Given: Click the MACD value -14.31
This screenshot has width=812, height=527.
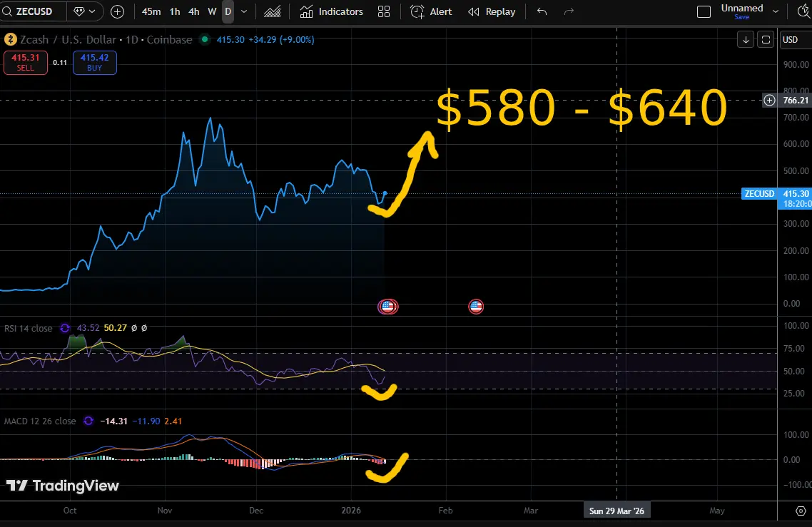Looking at the screenshot, I should 113,421.
